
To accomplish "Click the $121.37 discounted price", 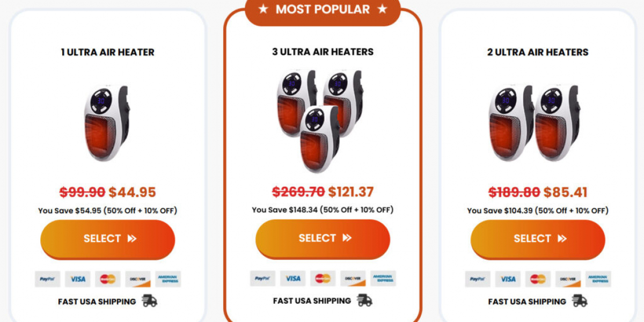I will click(351, 192).
